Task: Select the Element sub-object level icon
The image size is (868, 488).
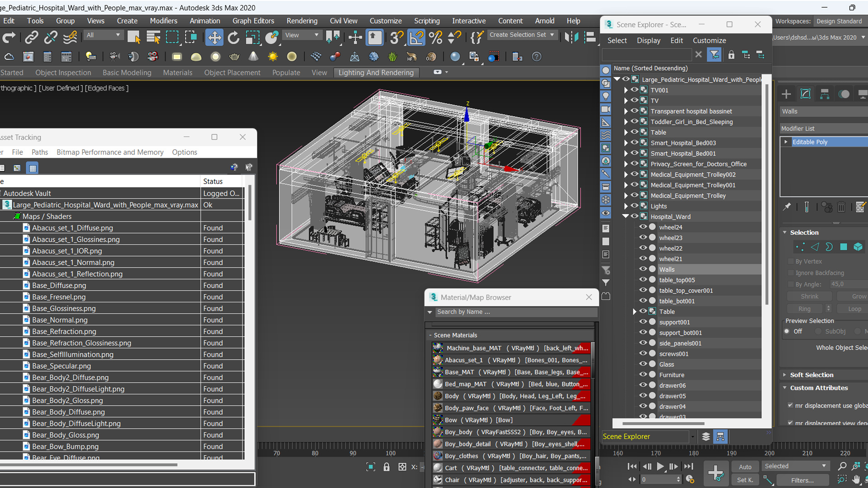Action: (x=858, y=247)
